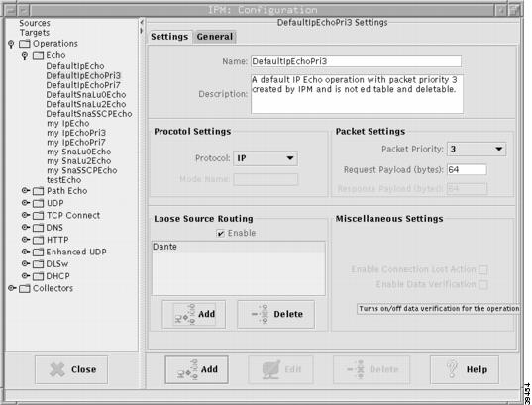Expand the UDP node

pyautogui.click(x=26, y=203)
